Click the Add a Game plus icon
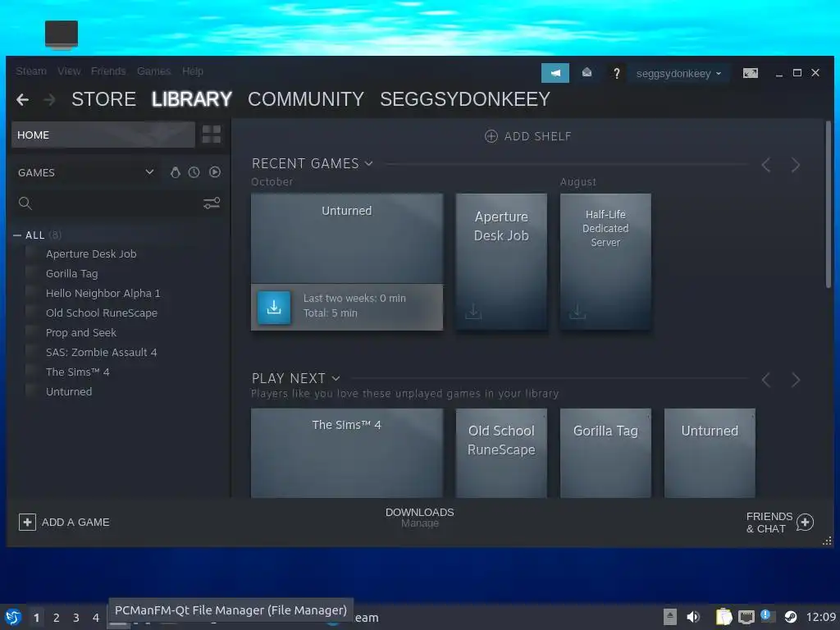This screenshot has width=840, height=630. [x=27, y=522]
